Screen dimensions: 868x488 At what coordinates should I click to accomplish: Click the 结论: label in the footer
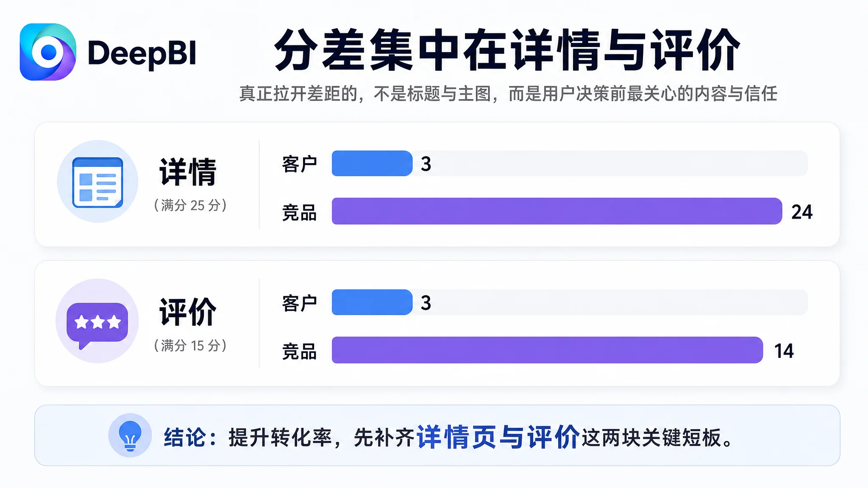pos(190,438)
